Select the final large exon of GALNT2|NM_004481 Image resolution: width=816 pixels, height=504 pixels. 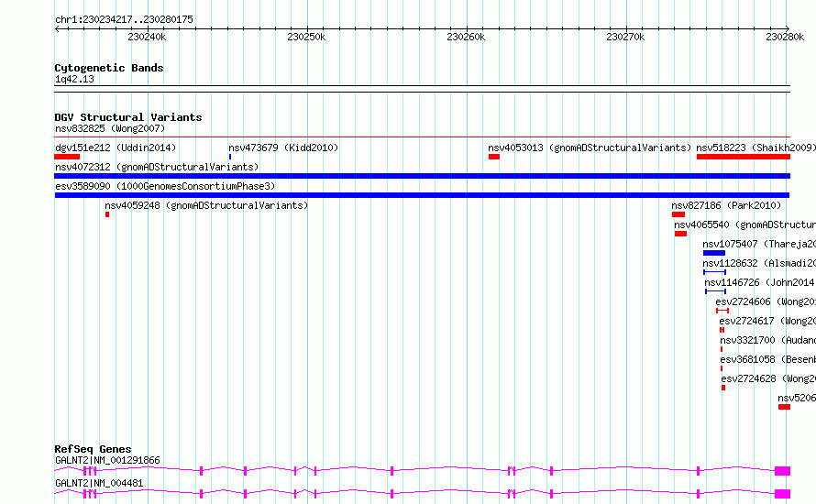pos(782,494)
